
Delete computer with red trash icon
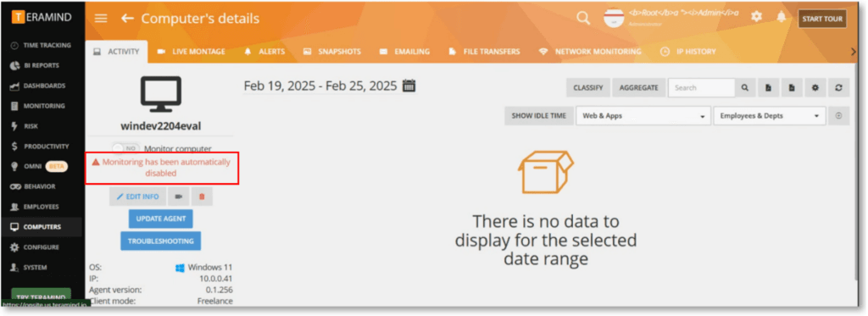[202, 197]
